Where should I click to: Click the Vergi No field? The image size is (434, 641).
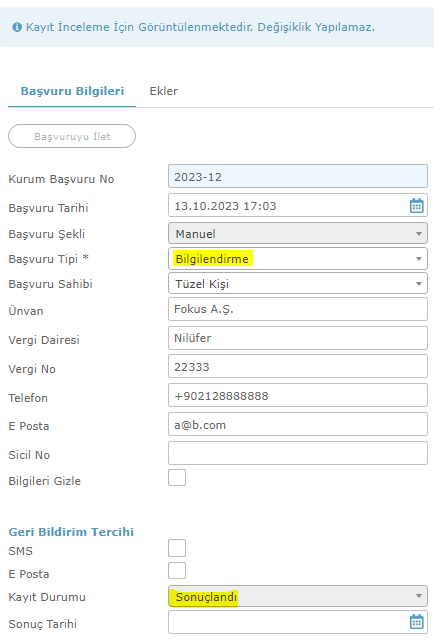(x=298, y=367)
